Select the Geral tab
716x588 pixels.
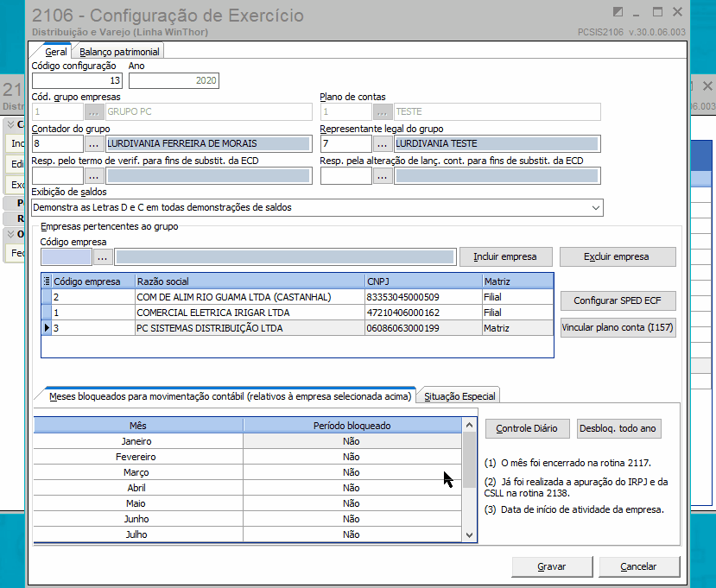coord(56,52)
